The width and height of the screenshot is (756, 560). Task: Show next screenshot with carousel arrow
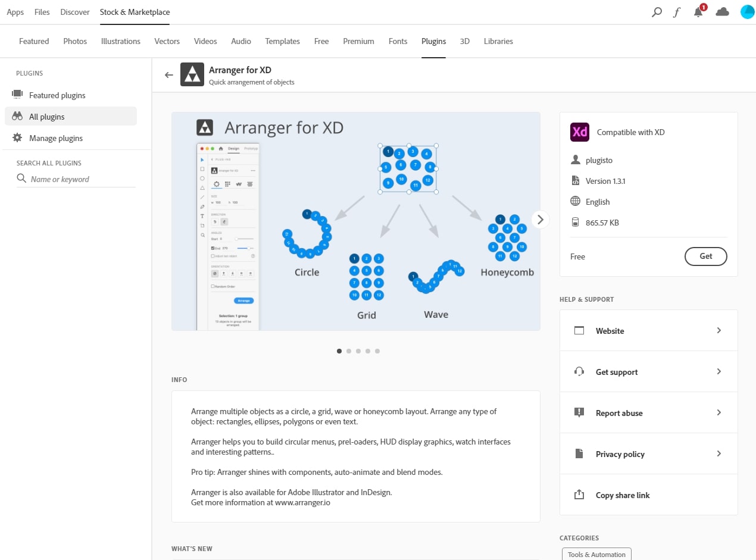540,220
